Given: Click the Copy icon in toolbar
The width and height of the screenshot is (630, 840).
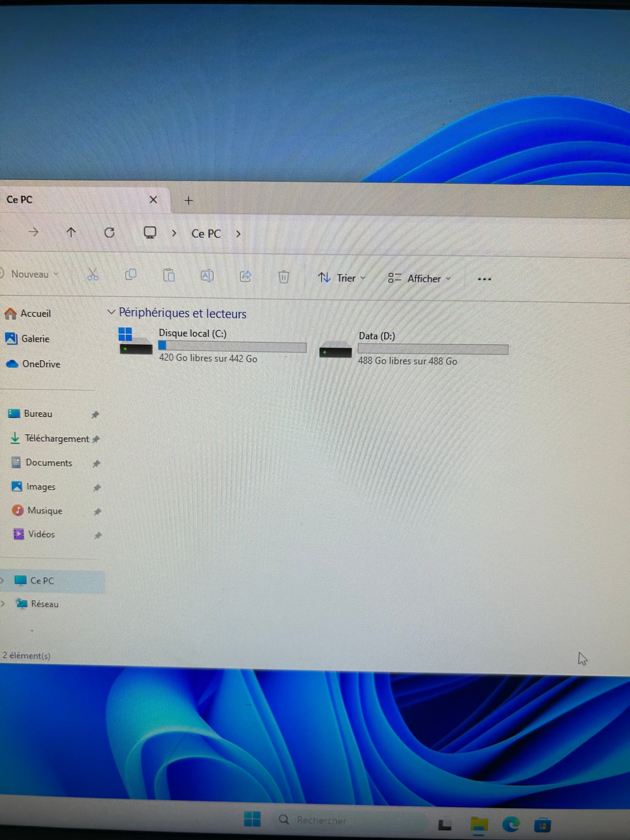Looking at the screenshot, I should click(x=131, y=274).
